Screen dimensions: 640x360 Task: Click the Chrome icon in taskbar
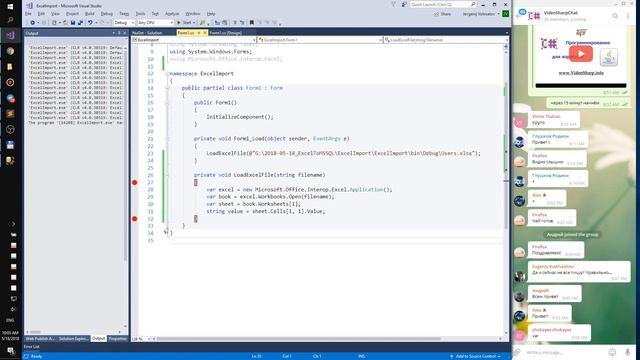[10, 51]
